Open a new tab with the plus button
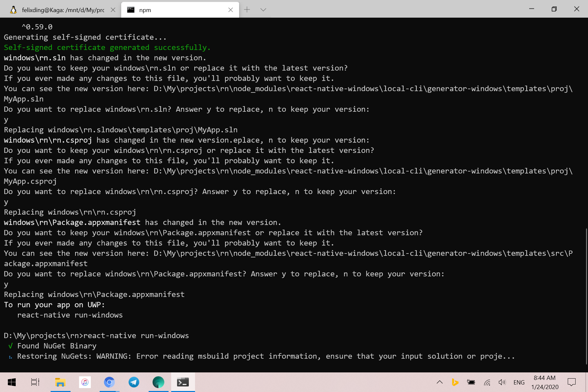The height and width of the screenshot is (392, 588). click(x=247, y=9)
